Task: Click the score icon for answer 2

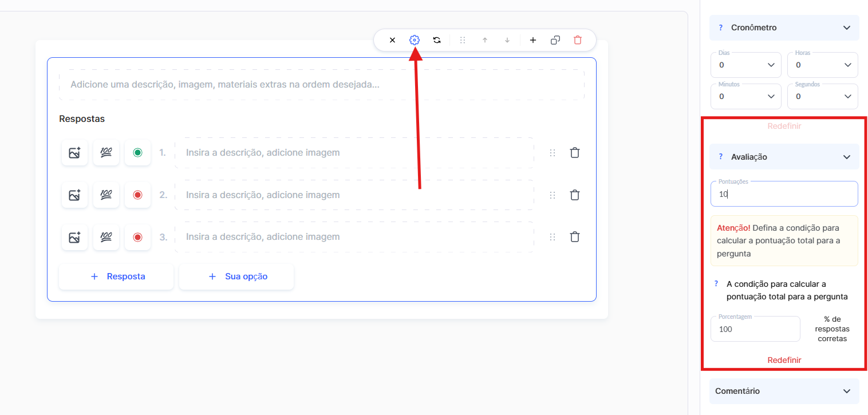Action: 106,195
